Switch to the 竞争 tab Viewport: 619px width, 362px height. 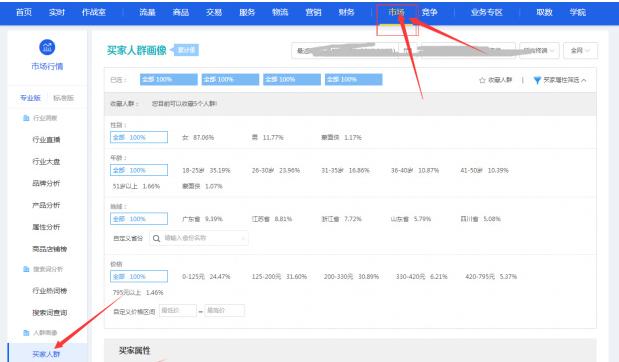(x=429, y=12)
